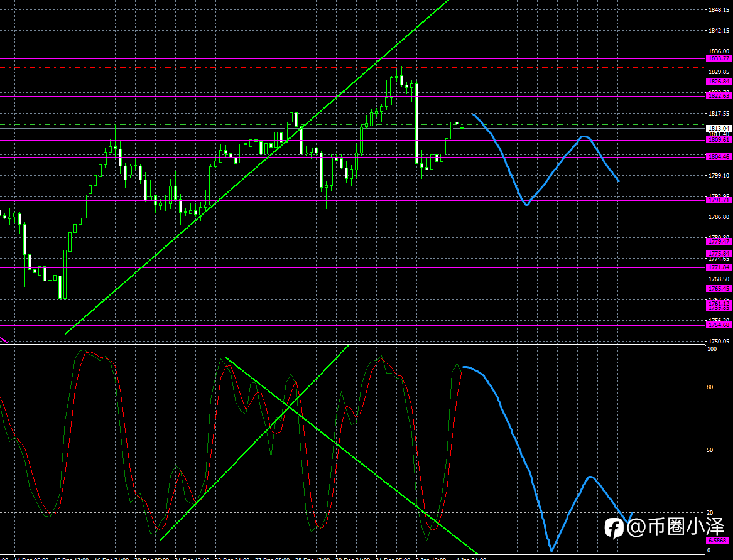733x560 pixels.
Task: Click the 80 level on indicator scale
Action: (x=710, y=387)
